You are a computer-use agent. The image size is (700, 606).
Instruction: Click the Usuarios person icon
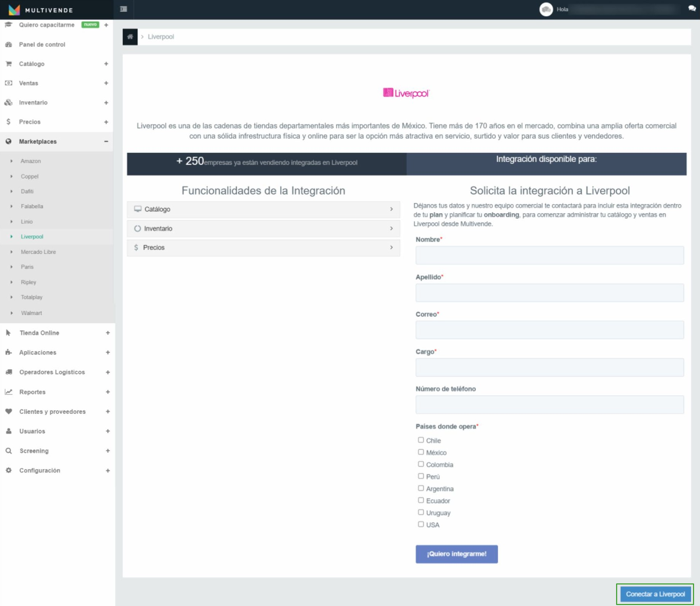point(8,431)
